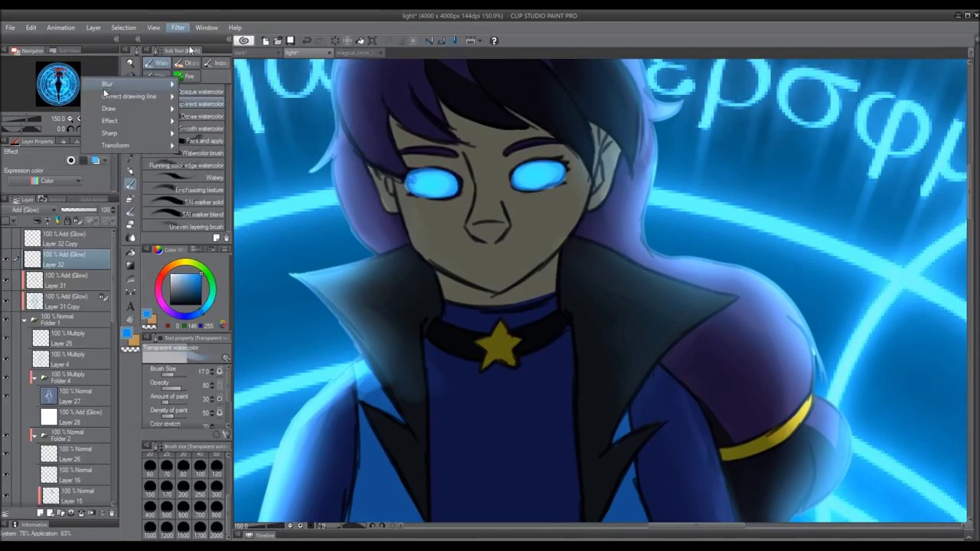The width and height of the screenshot is (980, 551).
Task: Open the Animation menu
Action: (x=60, y=28)
